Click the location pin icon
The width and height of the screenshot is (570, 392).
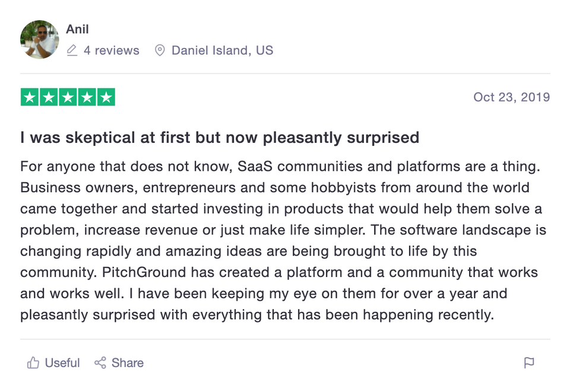(x=159, y=50)
